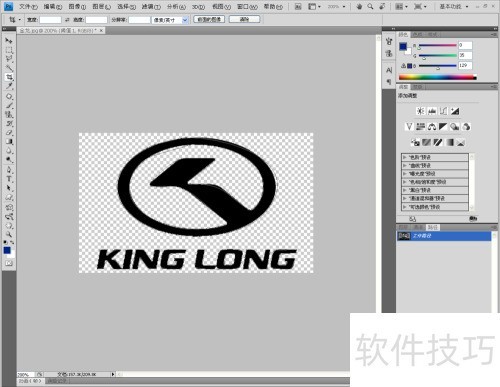Add a Posterize adjustment
Image resolution: width=500 pixels, height=387 pixels.
pyautogui.click(x=426, y=142)
